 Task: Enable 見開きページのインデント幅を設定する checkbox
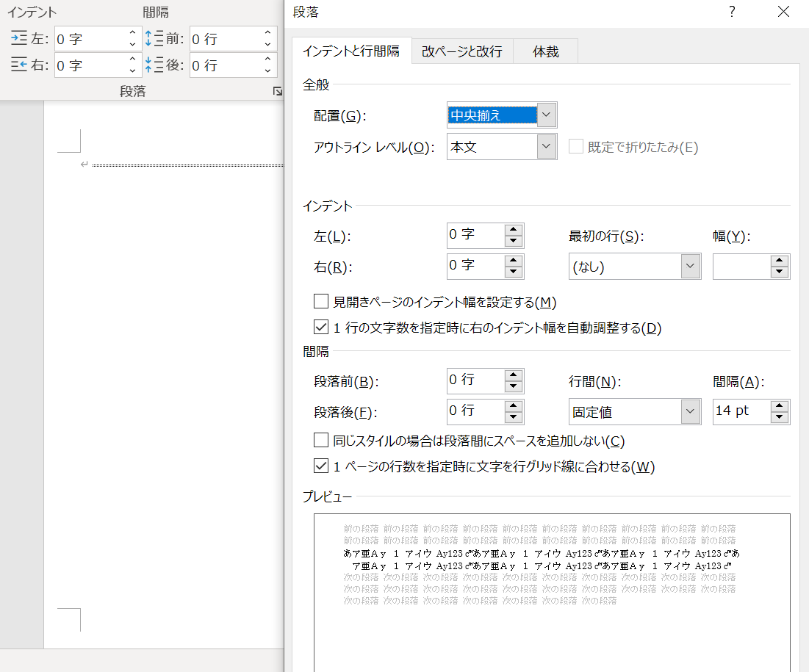click(321, 301)
